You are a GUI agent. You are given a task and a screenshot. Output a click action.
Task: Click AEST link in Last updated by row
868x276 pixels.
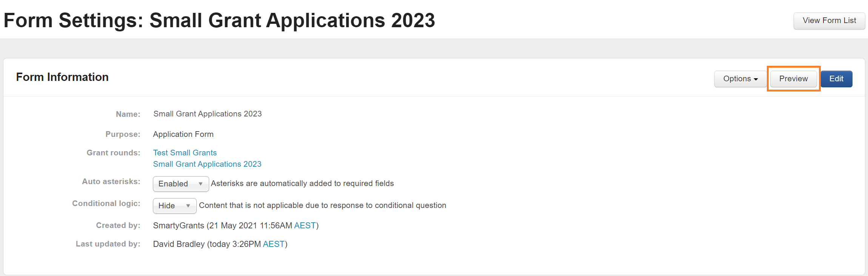(x=273, y=244)
